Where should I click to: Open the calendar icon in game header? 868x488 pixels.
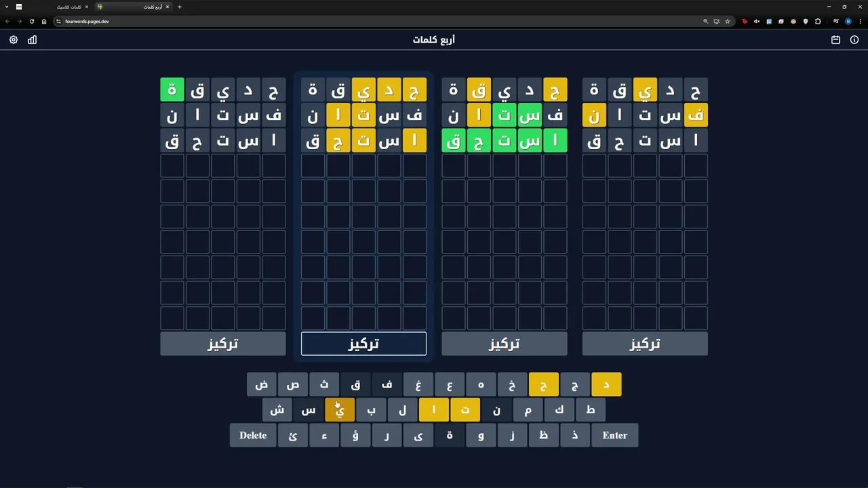(x=835, y=40)
